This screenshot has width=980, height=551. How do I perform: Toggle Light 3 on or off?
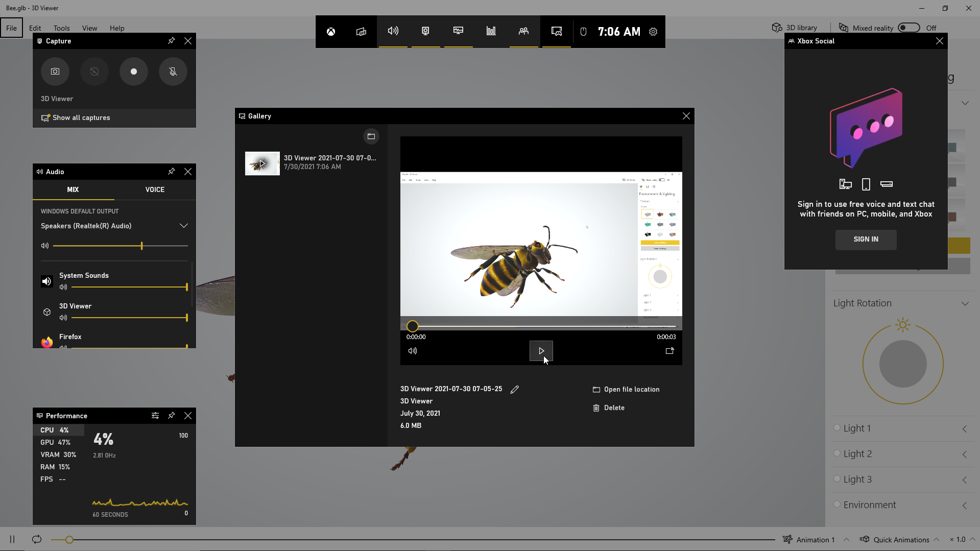837,479
